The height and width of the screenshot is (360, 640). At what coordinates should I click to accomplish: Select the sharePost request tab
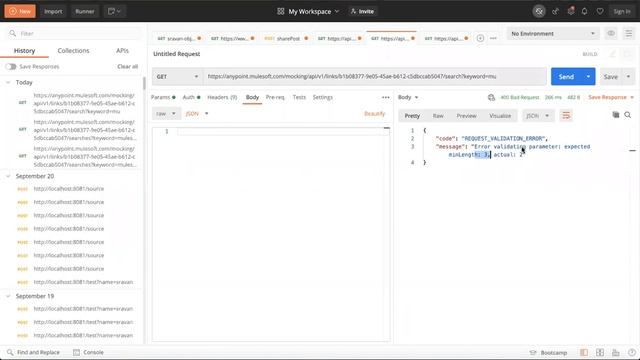pyautogui.click(x=286, y=38)
